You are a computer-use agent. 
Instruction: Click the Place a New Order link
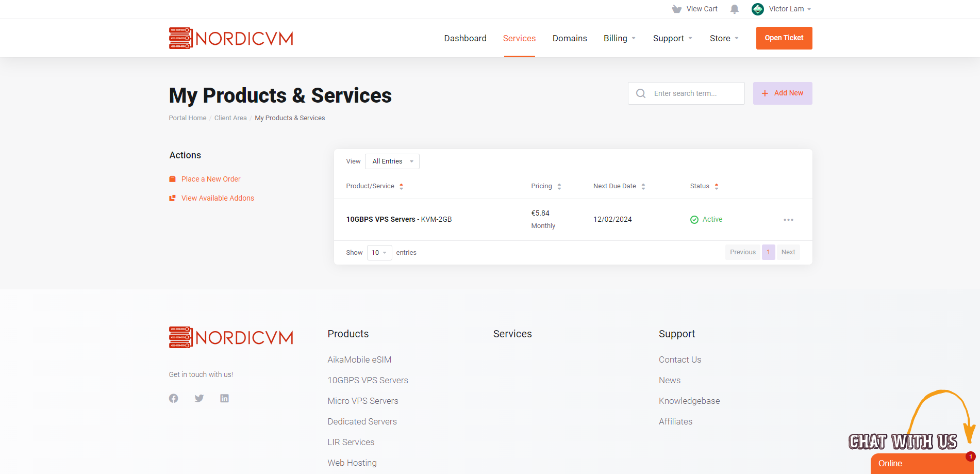click(211, 179)
